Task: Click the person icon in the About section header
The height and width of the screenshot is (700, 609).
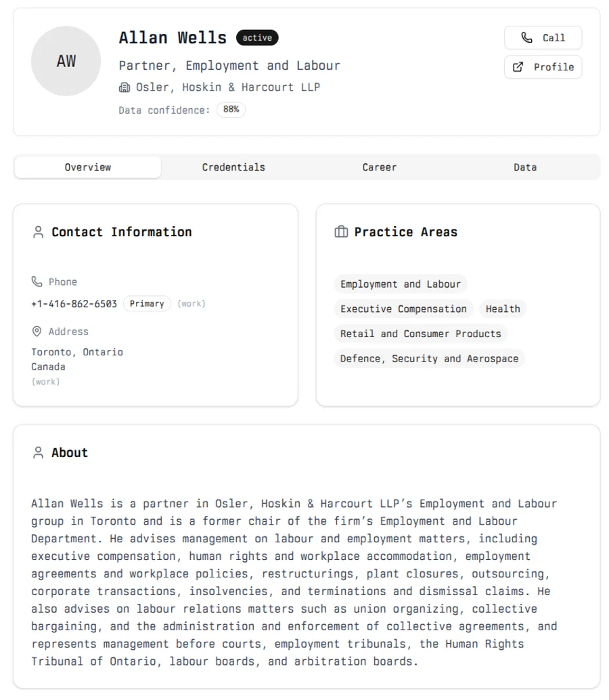Action: (38, 452)
